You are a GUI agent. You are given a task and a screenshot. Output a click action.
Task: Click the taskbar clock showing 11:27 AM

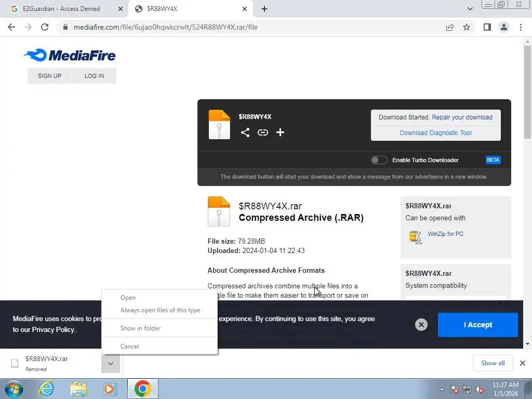click(x=505, y=389)
